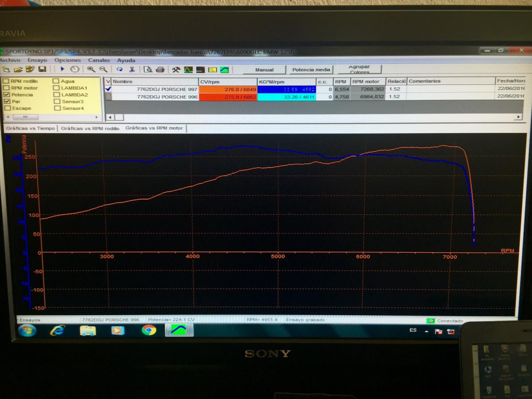Open Windows Media Player taskbar icon

pos(118,330)
